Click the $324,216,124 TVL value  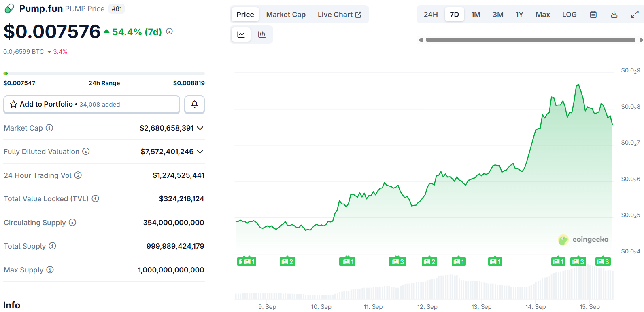click(x=181, y=199)
